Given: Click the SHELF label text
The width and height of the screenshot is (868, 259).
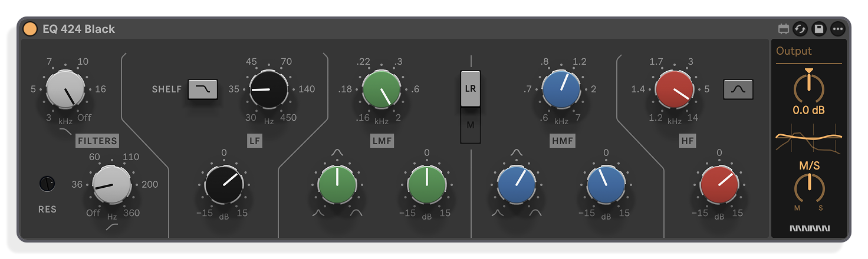Looking at the screenshot, I should 167,89.
